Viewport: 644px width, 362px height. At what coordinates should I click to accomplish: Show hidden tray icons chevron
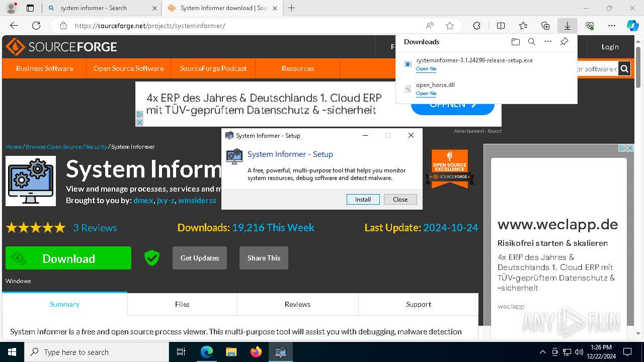(542, 352)
